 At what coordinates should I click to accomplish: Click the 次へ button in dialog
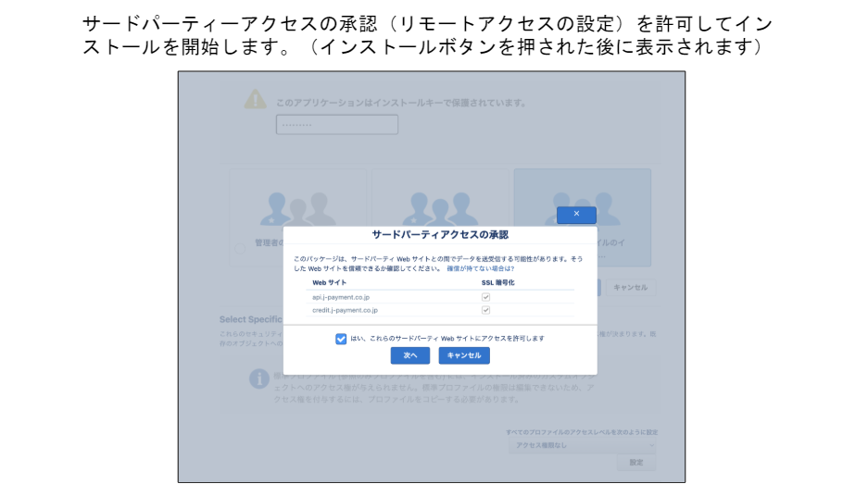[410, 355]
